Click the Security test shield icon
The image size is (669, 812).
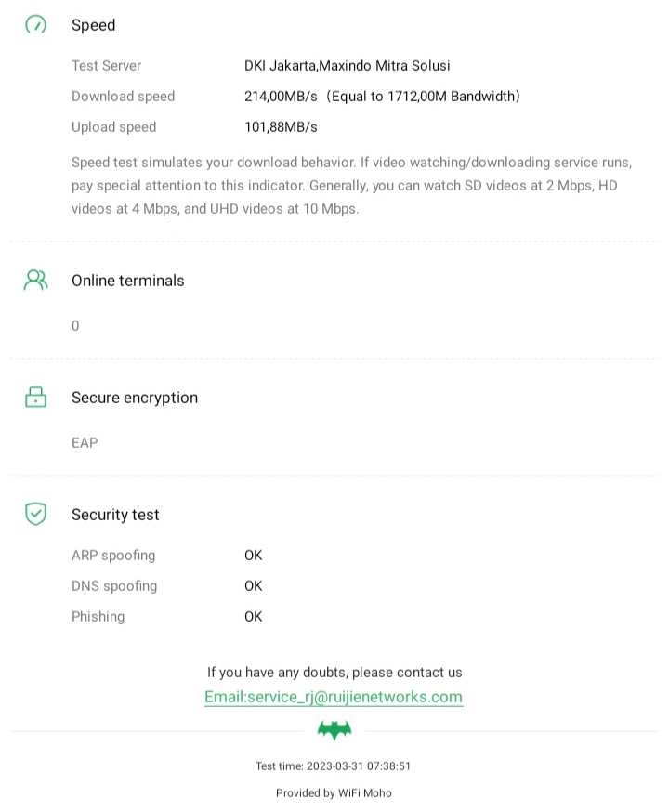point(35,514)
